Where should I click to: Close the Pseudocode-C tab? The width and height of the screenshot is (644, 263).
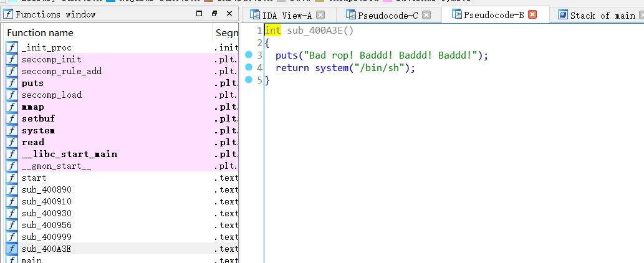(x=426, y=15)
